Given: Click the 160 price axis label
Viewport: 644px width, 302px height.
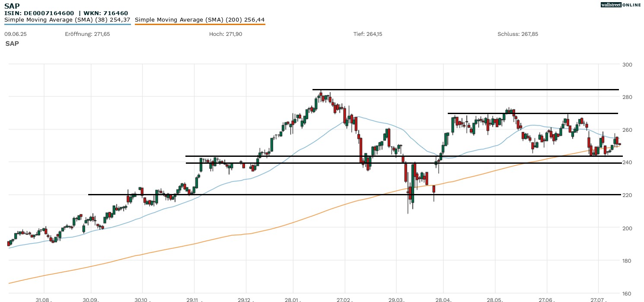Looking at the screenshot, I should (627, 293).
